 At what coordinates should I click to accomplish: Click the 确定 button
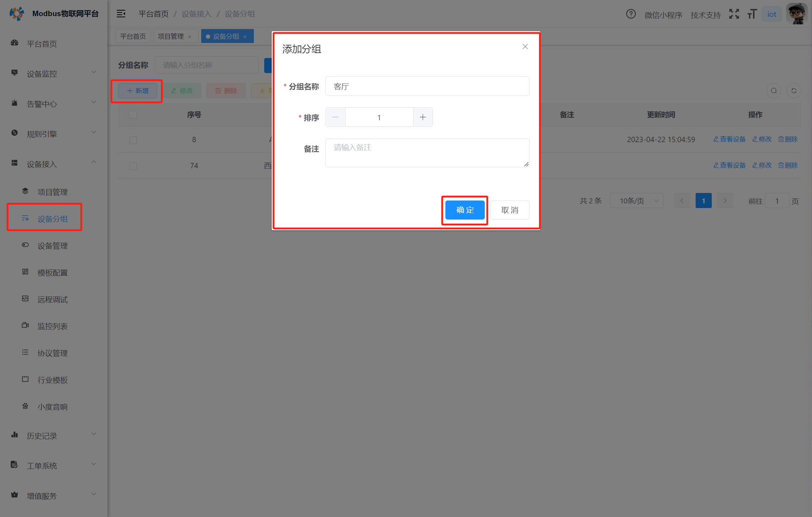465,210
